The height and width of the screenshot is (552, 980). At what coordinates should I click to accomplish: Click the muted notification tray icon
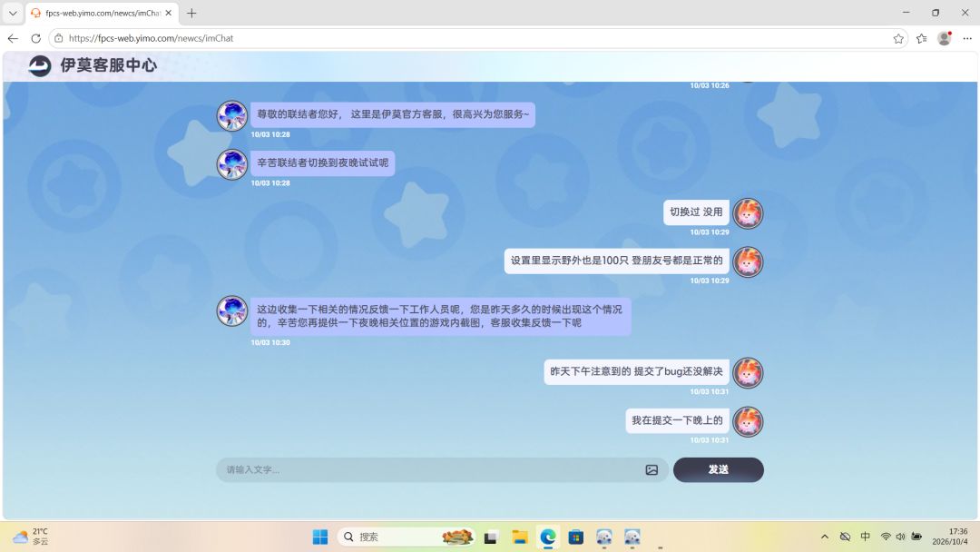(845, 537)
